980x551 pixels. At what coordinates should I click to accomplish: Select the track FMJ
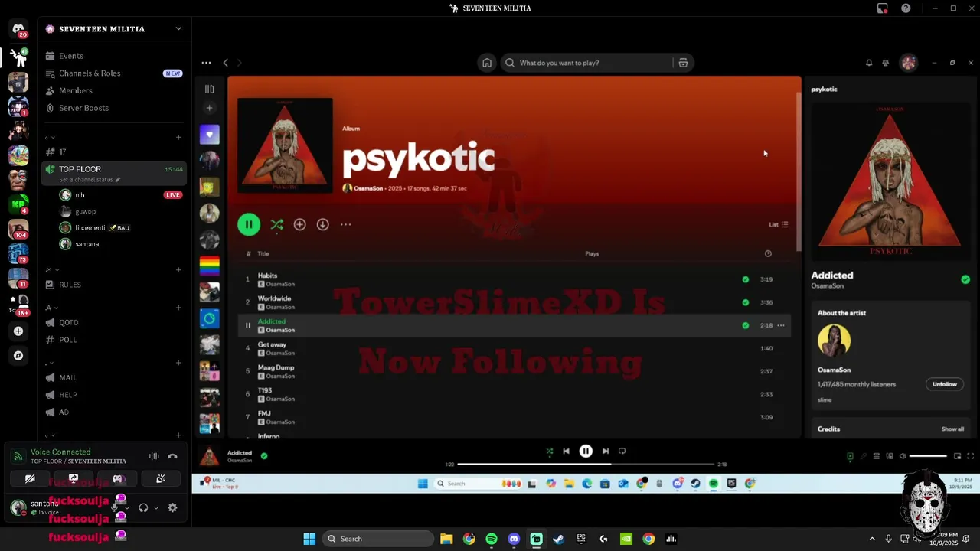pos(264,413)
